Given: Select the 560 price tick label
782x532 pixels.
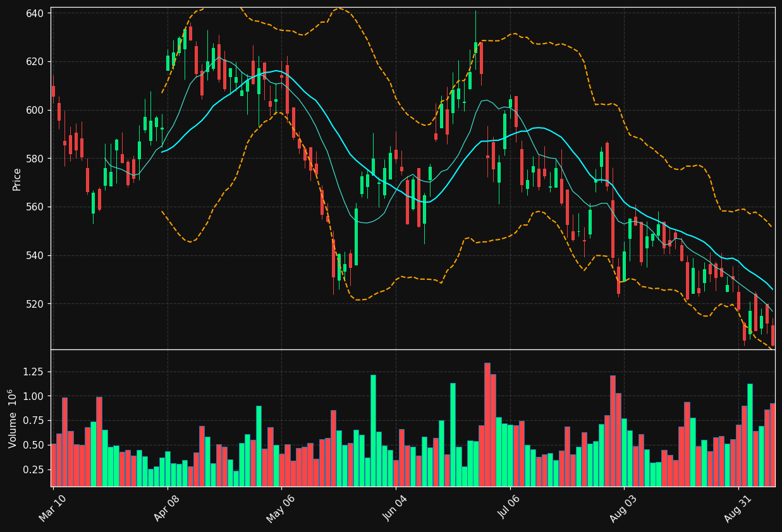Looking at the screenshot, I should (35, 207).
